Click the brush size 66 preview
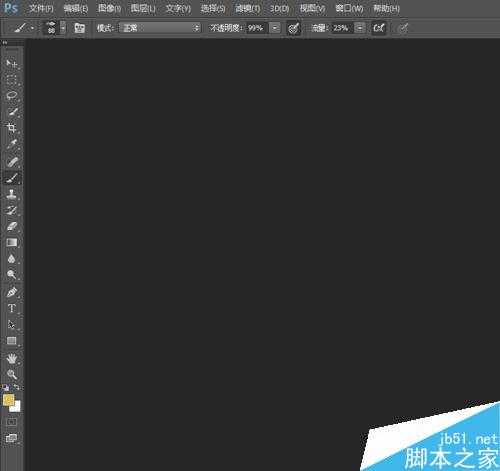 (51, 28)
